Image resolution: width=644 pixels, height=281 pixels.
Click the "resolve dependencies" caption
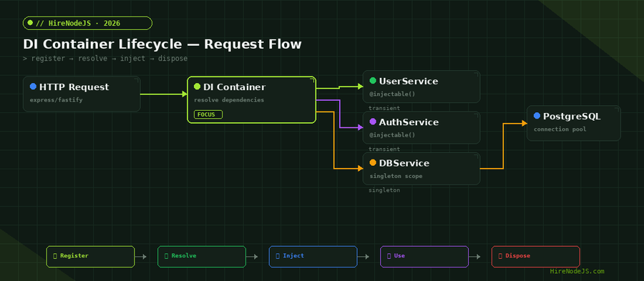click(x=229, y=100)
